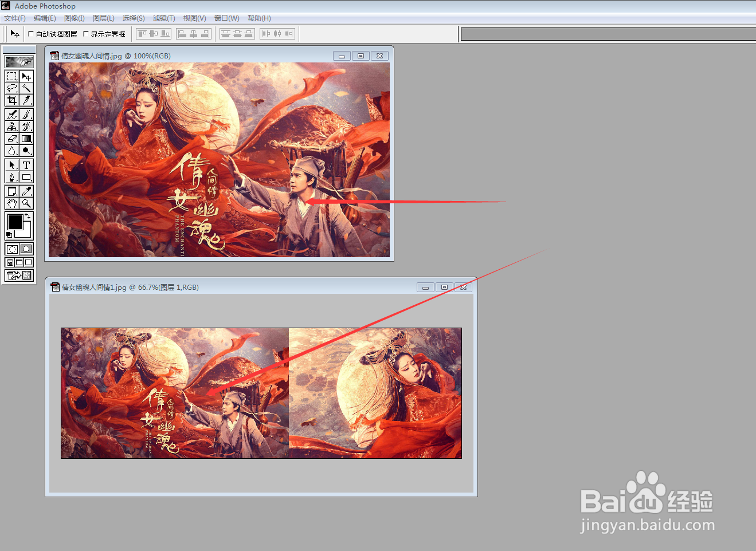Select the Move tool in toolbox
The width and height of the screenshot is (756, 551).
tap(26, 76)
